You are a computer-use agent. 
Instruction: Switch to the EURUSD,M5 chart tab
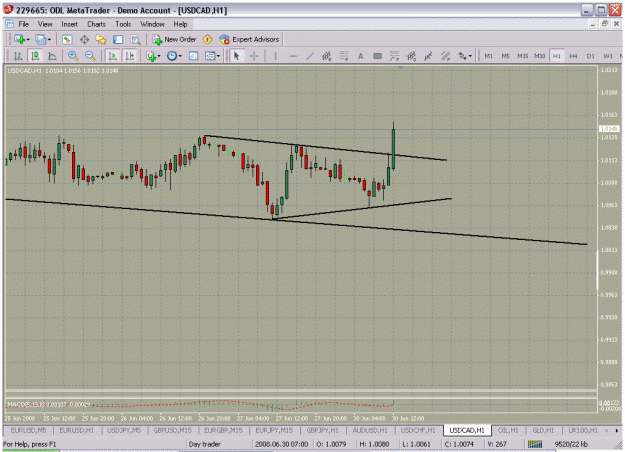pos(28,430)
